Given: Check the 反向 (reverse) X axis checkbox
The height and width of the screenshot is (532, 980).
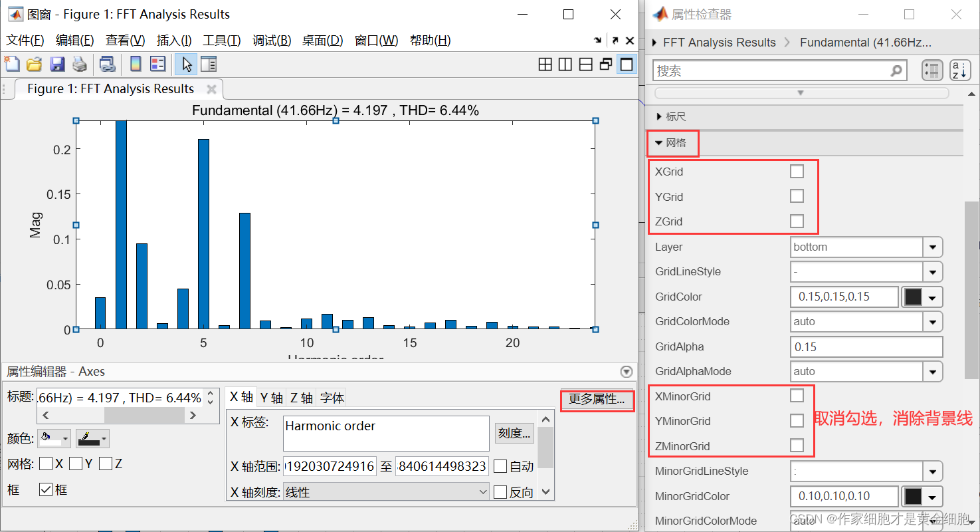Looking at the screenshot, I should point(500,493).
